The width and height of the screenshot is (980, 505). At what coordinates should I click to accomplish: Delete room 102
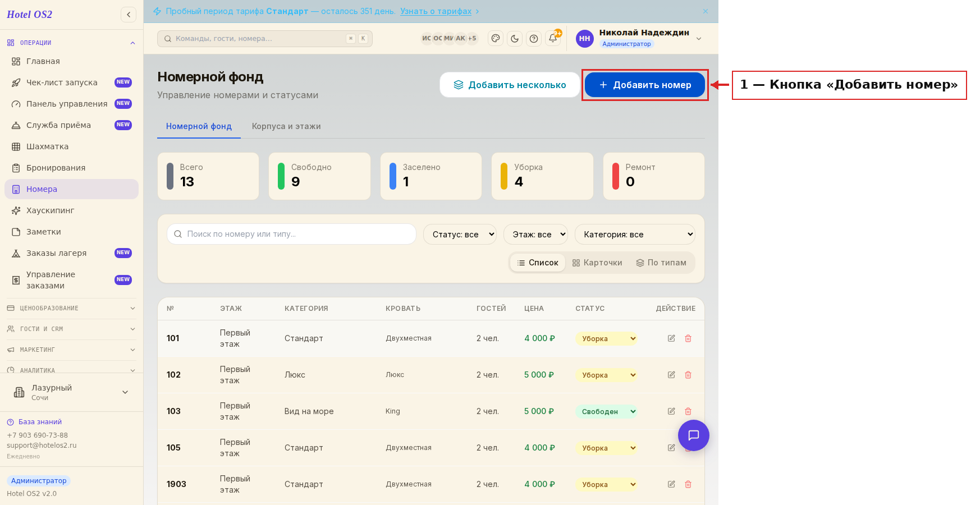[688, 375]
